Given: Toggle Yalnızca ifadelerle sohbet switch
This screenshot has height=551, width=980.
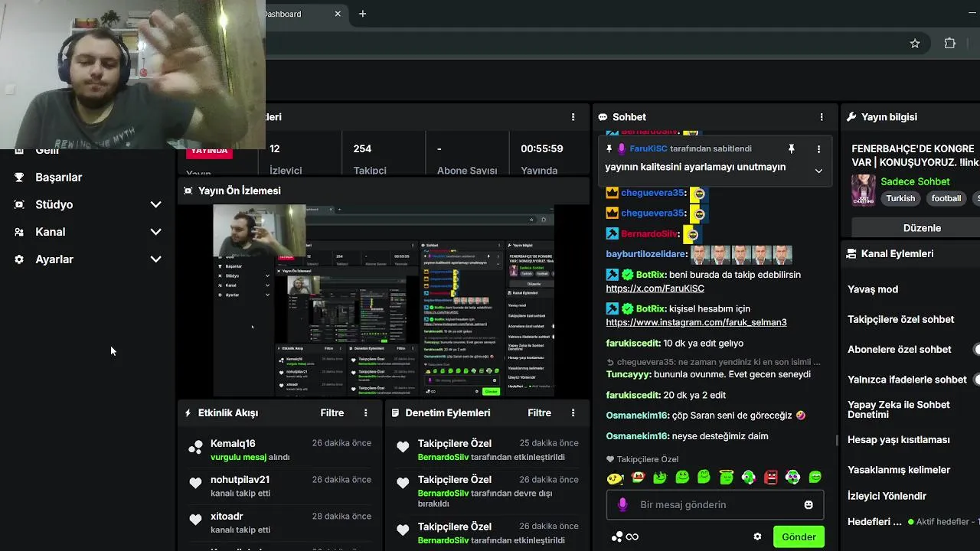Looking at the screenshot, I should click(x=977, y=380).
